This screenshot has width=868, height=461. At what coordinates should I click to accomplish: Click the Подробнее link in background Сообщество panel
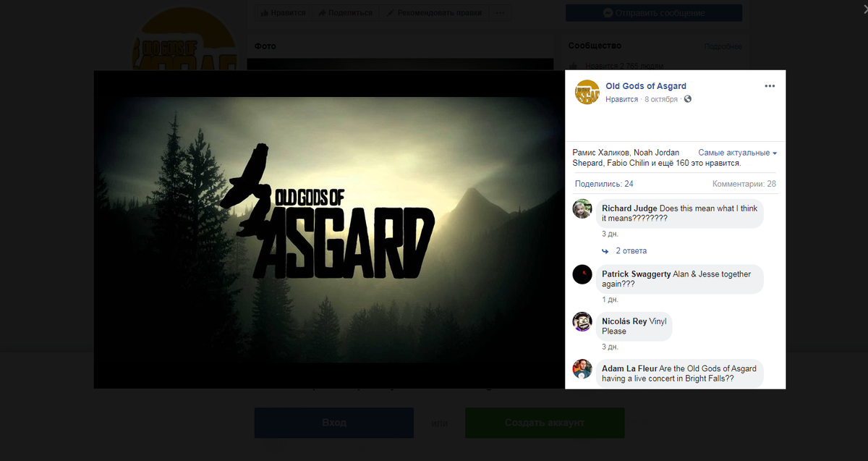[x=723, y=47]
